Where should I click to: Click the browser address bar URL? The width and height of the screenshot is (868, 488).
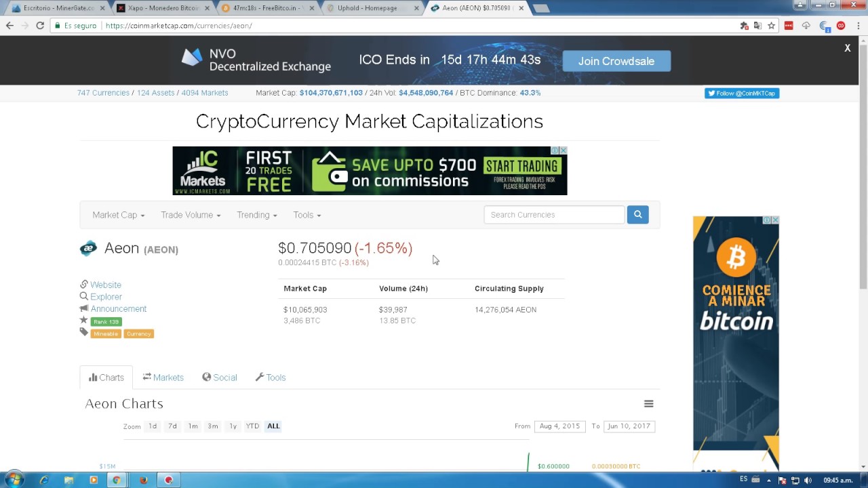pyautogui.click(x=179, y=26)
